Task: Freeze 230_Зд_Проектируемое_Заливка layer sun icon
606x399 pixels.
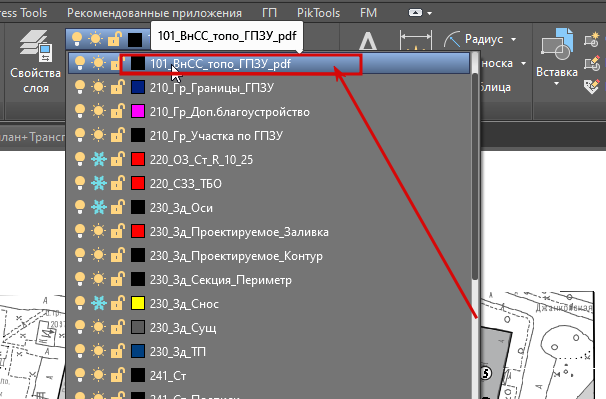Action: tap(98, 231)
